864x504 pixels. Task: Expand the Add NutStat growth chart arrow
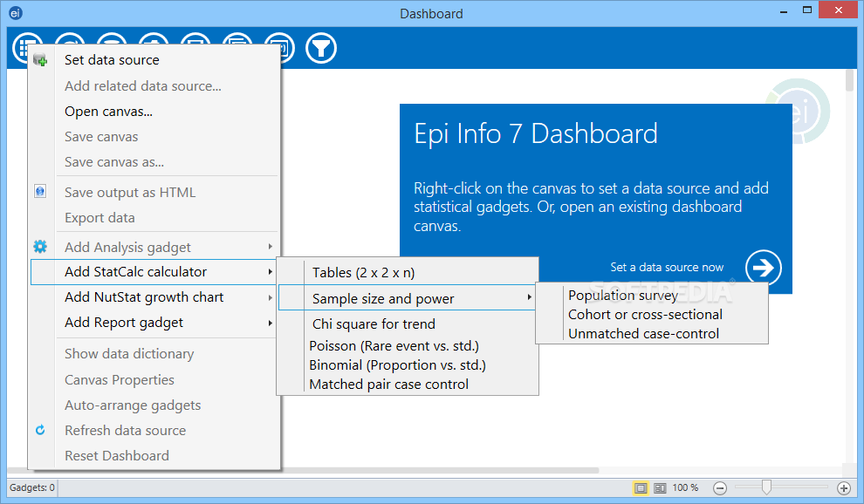pyautogui.click(x=270, y=297)
